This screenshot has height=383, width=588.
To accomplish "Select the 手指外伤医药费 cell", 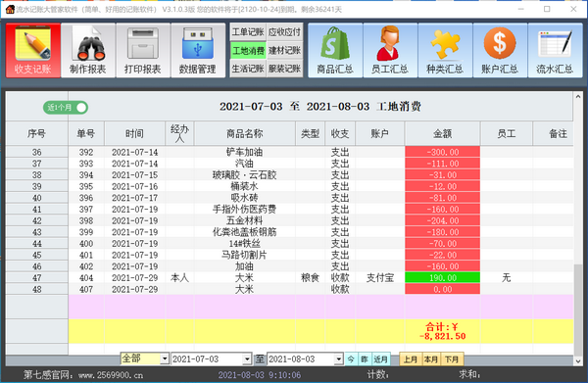I will coord(245,209).
